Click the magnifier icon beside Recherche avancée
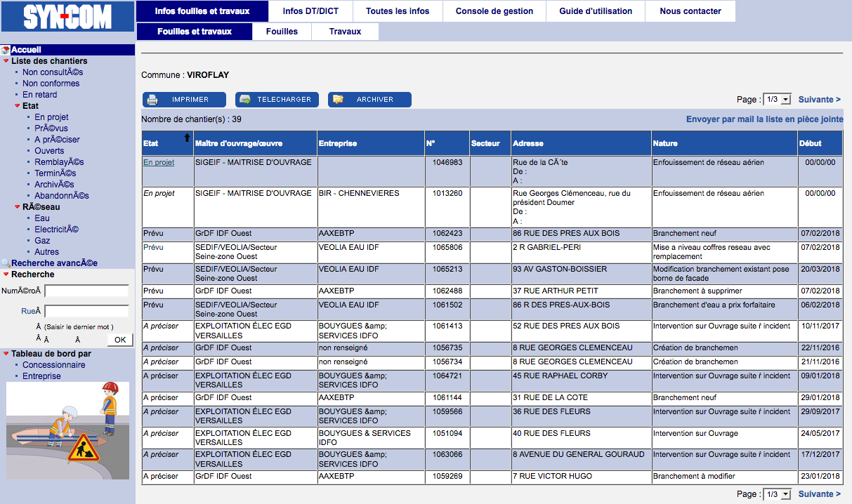 6,263
